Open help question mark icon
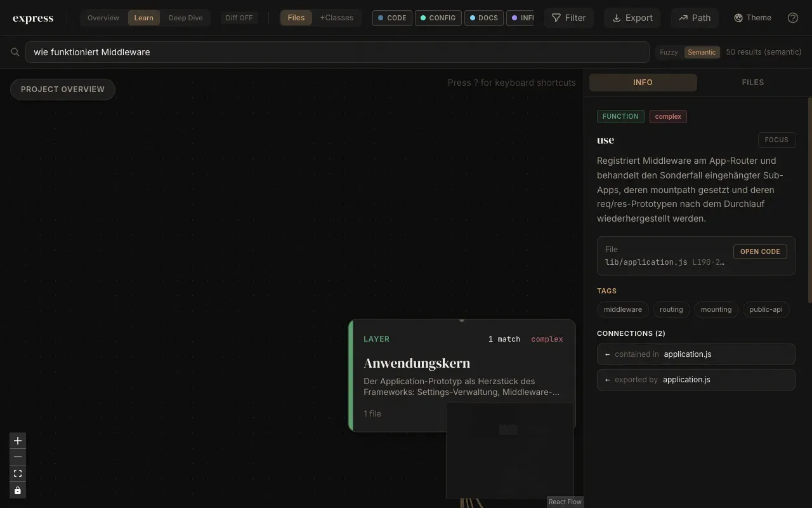 793,18
